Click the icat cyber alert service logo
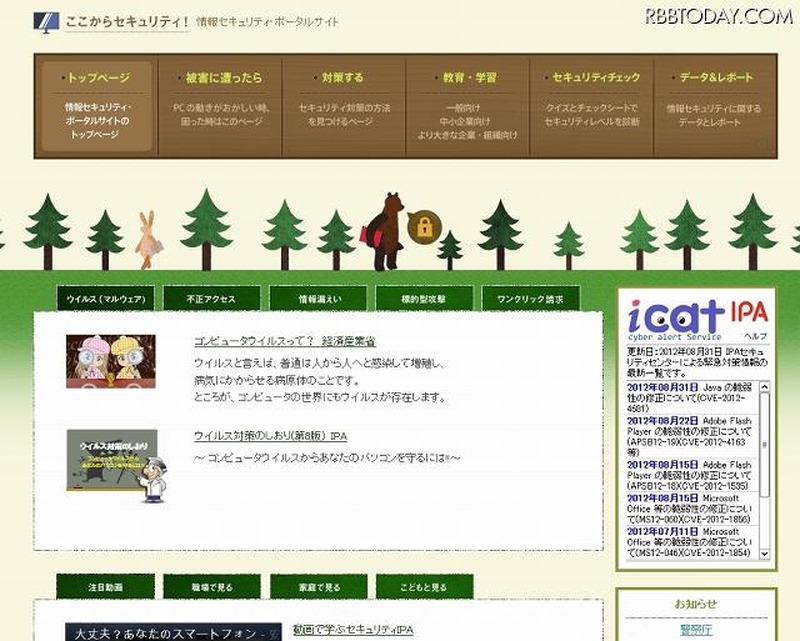Screen dimensions: 800x641 pos(676,319)
